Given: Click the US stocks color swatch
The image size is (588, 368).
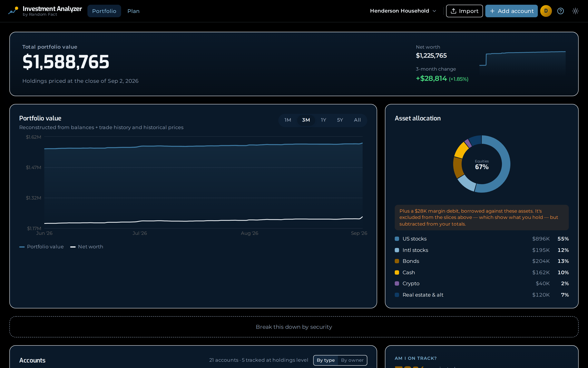Looking at the screenshot, I should click(397, 239).
